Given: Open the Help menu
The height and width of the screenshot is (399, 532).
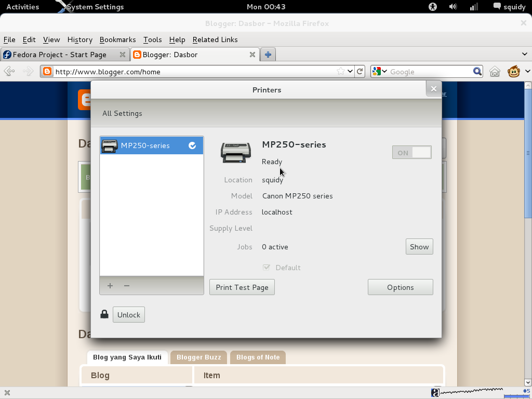Looking at the screenshot, I should pos(177,39).
